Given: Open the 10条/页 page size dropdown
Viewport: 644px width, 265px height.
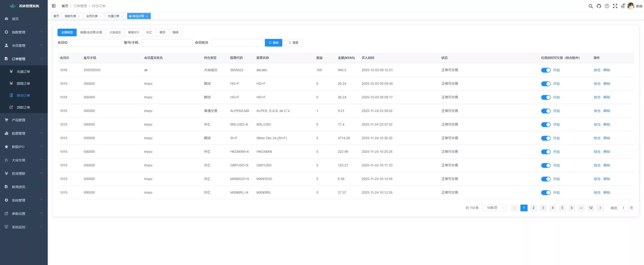Looking at the screenshot, I should 494,208.
